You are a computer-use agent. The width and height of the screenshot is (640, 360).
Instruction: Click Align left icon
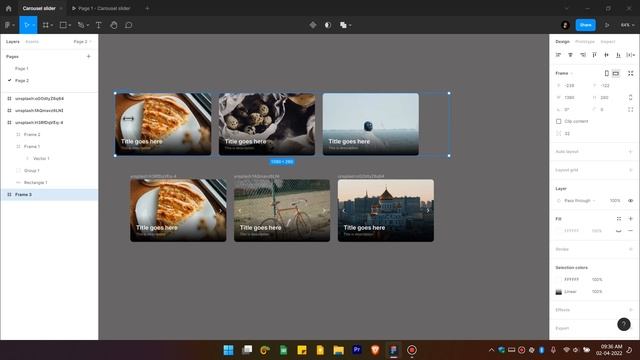pyautogui.click(x=558, y=55)
